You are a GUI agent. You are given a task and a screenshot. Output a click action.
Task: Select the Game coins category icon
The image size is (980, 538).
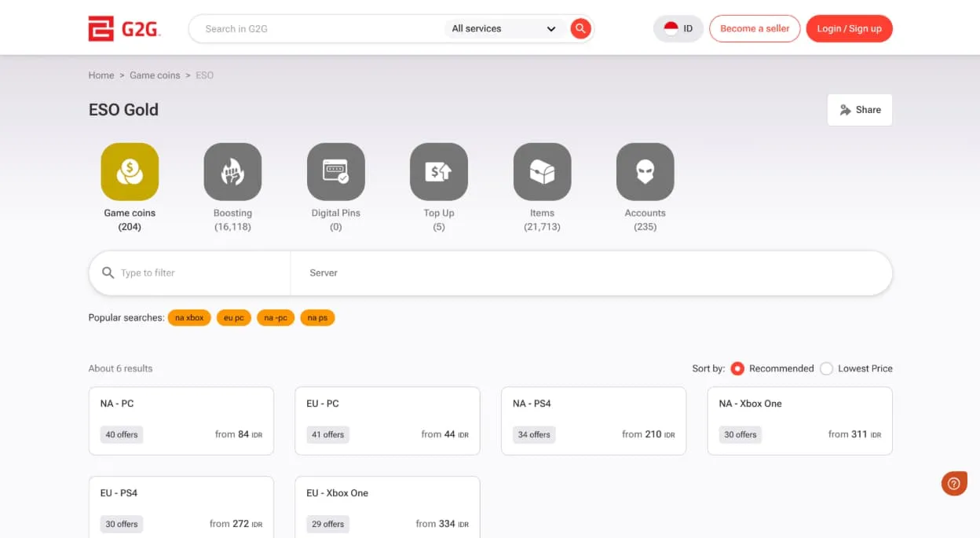(130, 172)
